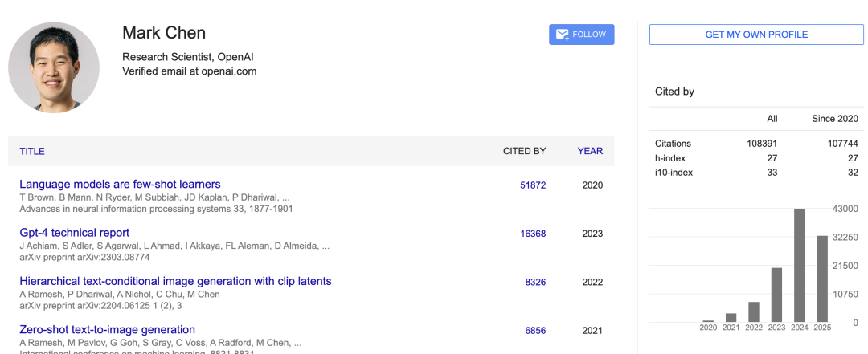Sort publications by Year column header

tap(590, 151)
